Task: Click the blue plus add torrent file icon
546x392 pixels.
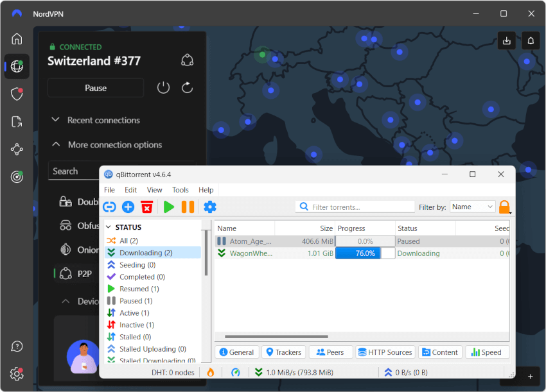Action: [128, 207]
